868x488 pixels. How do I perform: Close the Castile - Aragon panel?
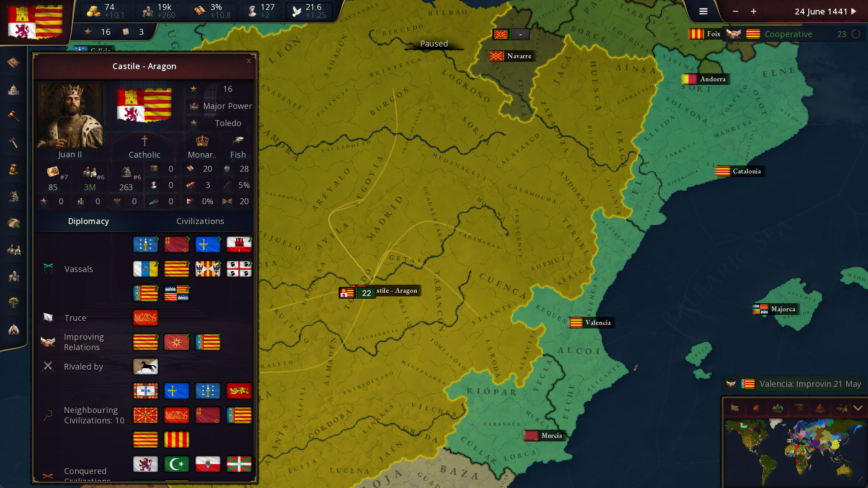click(x=249, y=60)
